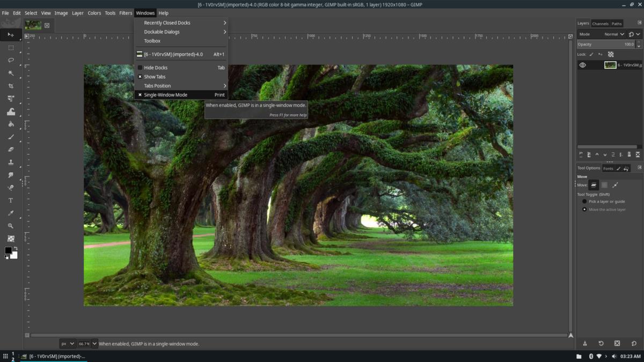Click the foreground black color swatch
The width and height of the screenshot is (644, 362).
point(8,250)
